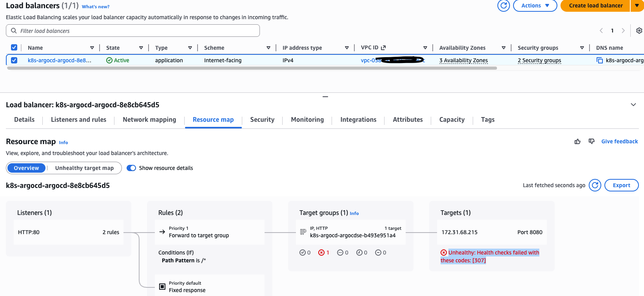The width and height of the screenshot is (644, 296).
Task: Click the thumbs up feedback icon
Action: coord(577,141)
